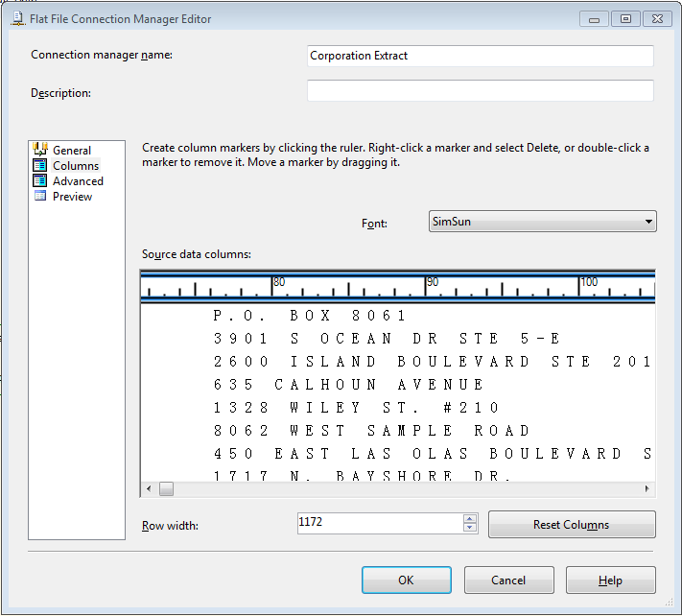Click the Connection manager name field
The image size is (682, 616).
[481, 56]
